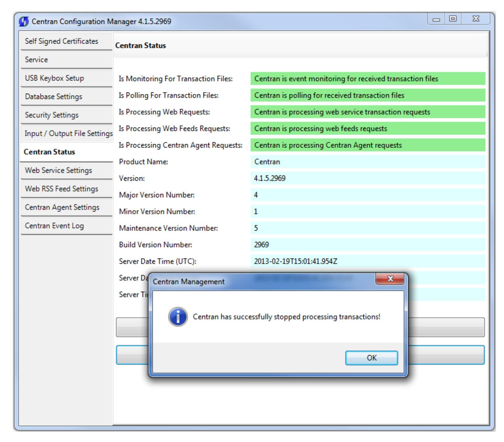Click the 'Major Version Number:' label
This screenshot has height=442, width=504.
tap(157, 195)
